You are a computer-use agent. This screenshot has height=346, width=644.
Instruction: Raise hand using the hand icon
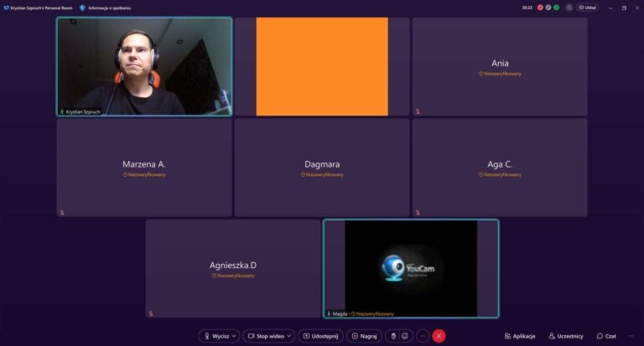point(392,336)
